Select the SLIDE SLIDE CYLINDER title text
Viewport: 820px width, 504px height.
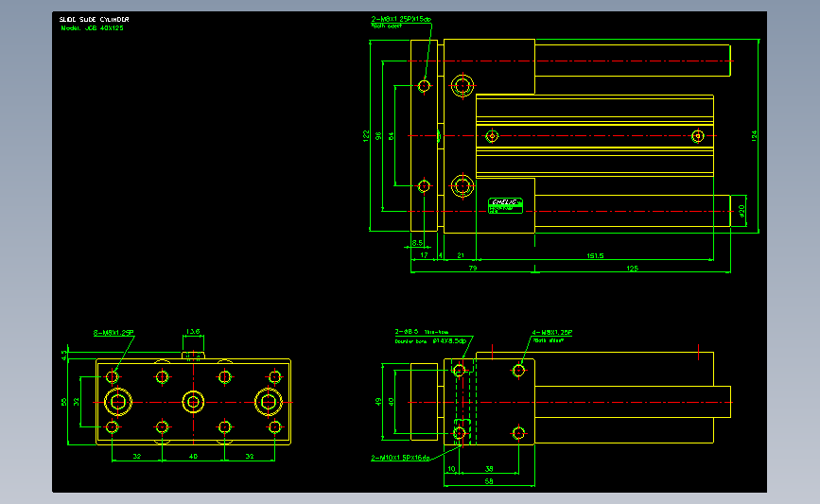tap(95, 19)
